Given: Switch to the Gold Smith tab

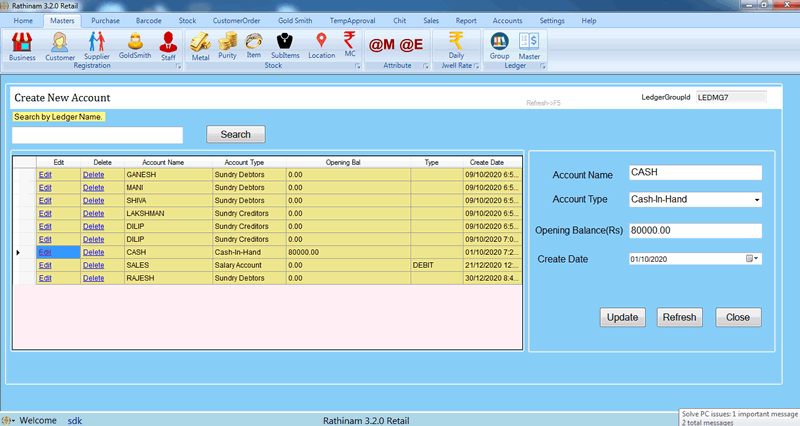Looking at the screenshot, I should [x=295, y=21].
